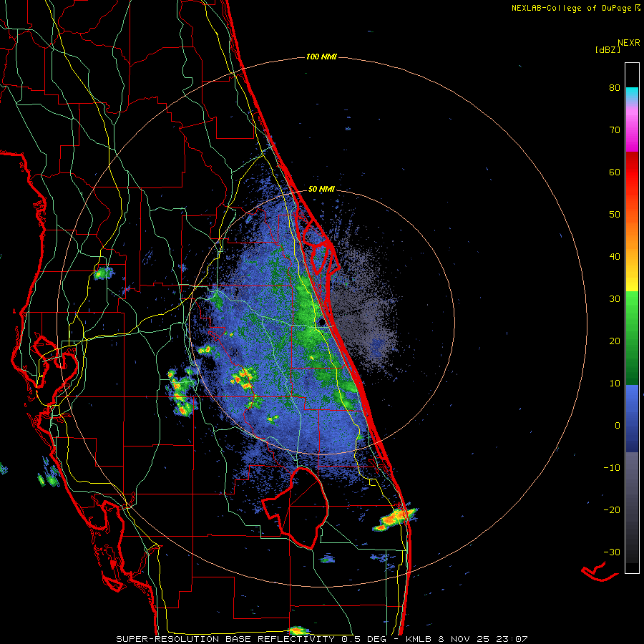The width and height of the screenshot is (644, 644).
Task: Click the 0 value on dBZ scale
Action: click(x=618, y=426)
